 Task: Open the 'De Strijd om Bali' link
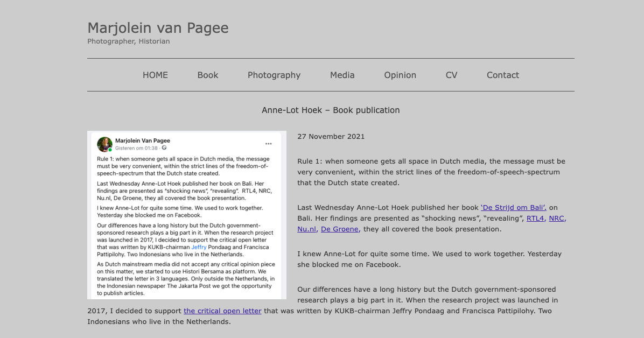pyautogui.click(x=513, y=208)
